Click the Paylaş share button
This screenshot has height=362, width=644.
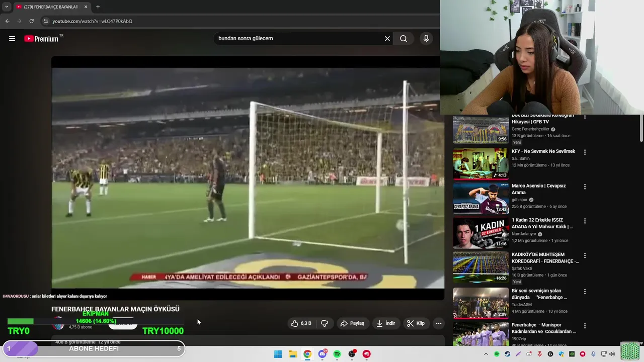coord(352,323)
